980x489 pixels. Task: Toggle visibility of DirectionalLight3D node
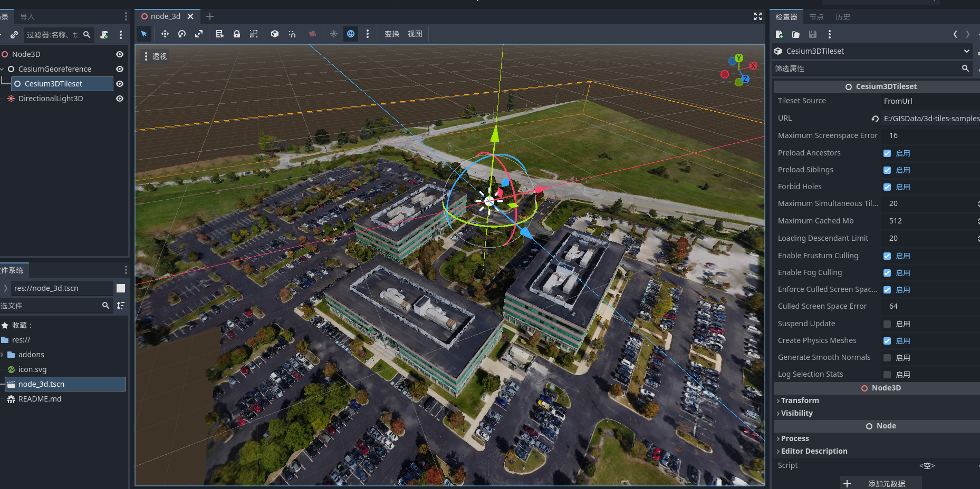pos(119,99)
